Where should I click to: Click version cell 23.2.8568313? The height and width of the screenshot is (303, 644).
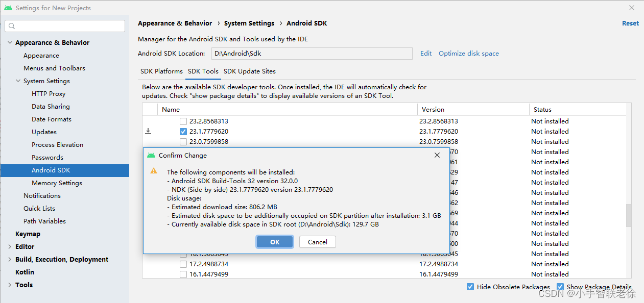pos(439,121)
